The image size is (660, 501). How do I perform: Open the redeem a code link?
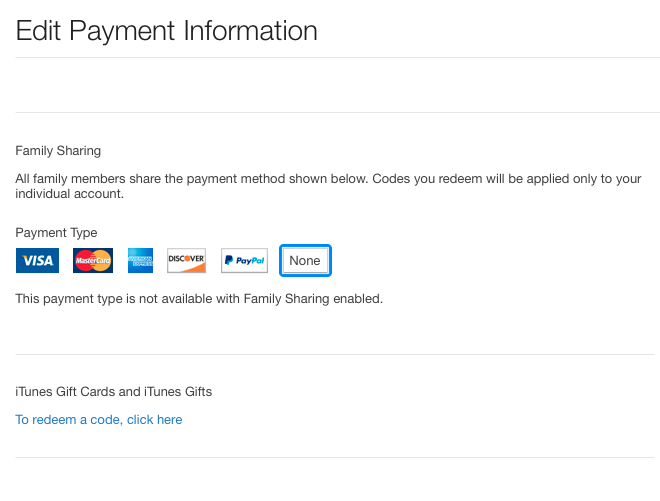[x=99, y=420]
